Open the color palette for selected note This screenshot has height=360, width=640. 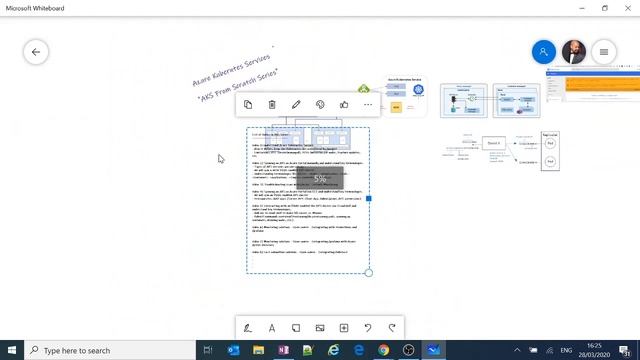320,104
